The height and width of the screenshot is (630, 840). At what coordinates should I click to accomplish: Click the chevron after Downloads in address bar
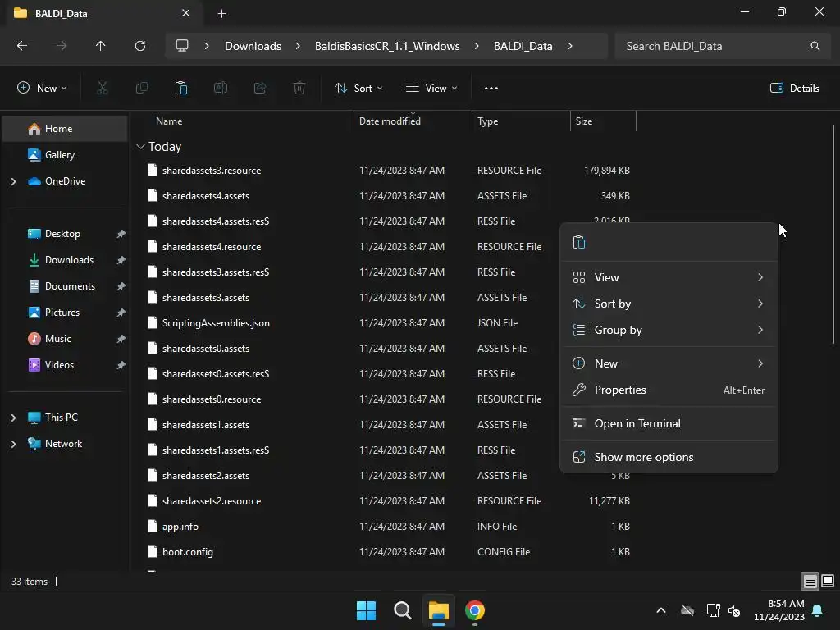point(298,46)
